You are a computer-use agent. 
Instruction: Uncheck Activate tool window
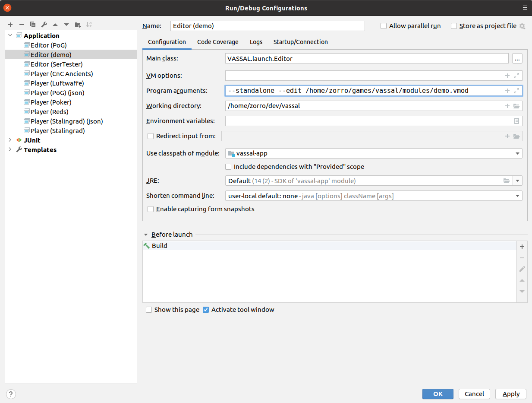click(x=206, y=309)
